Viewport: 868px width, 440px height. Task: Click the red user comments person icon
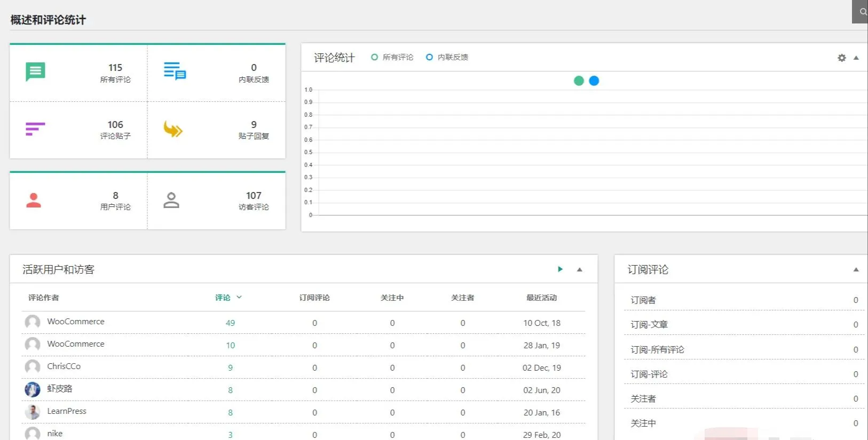34,200
